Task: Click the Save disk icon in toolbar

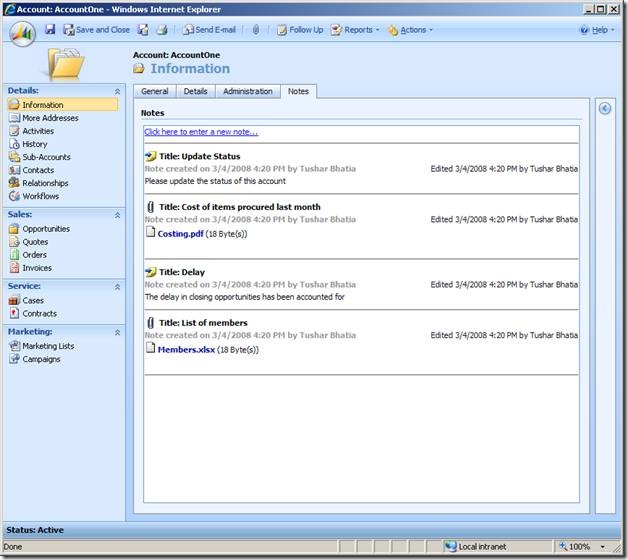Action: coord(50,30)
